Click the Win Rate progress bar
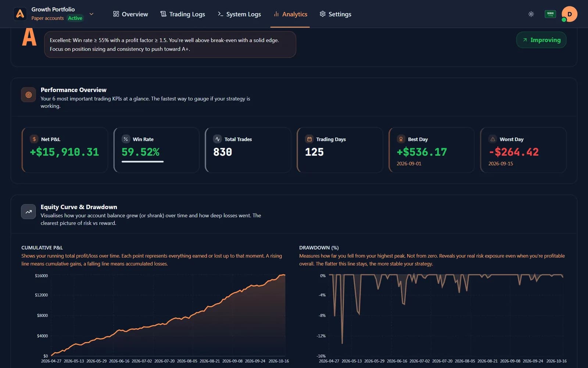This screenshot has width=588, height=368. (x=143, y=161)
